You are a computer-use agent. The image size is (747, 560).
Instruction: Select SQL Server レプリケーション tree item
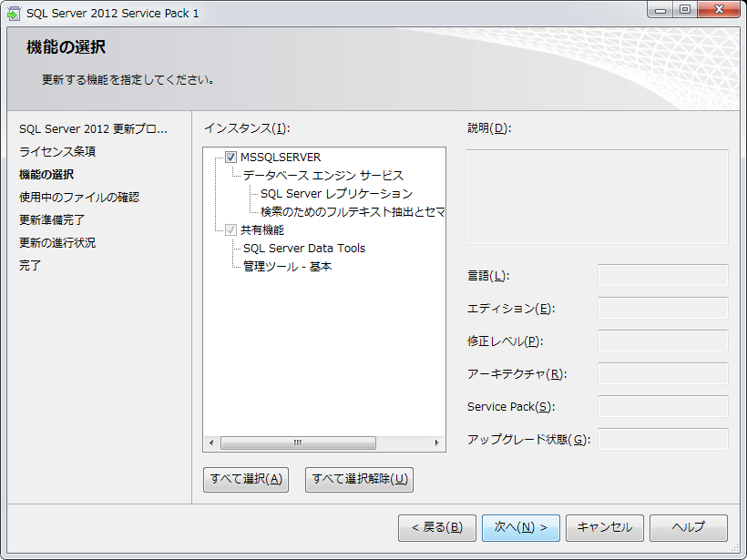pyautogui.click(x=336, y=194)
